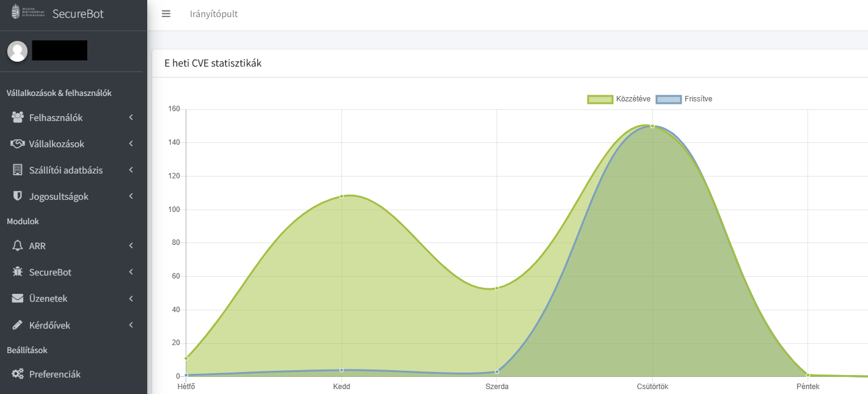This screenshot has width=868, height=394.
Task: Click the pencil icon beside Kérdőívek
Action: tap(18, 325)
